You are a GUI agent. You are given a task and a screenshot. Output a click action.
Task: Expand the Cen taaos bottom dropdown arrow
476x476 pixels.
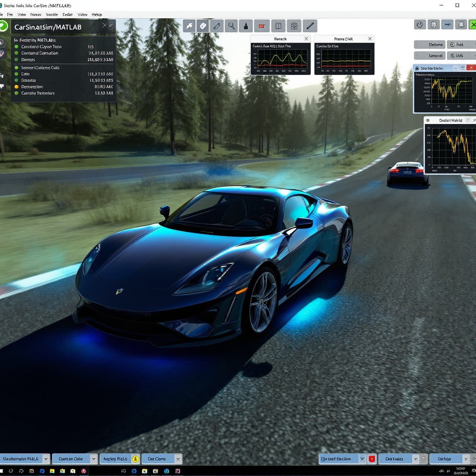pos(416,459)
